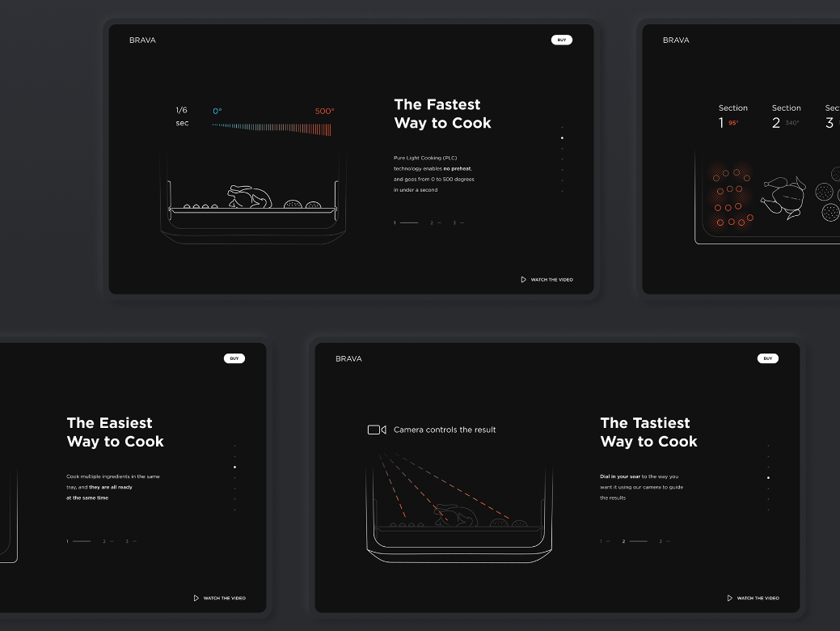The height and width of the screenshot is (631, 840).
Task: Open 'Watch the video' text on Tastiest card
Action: tap(758, 599)
